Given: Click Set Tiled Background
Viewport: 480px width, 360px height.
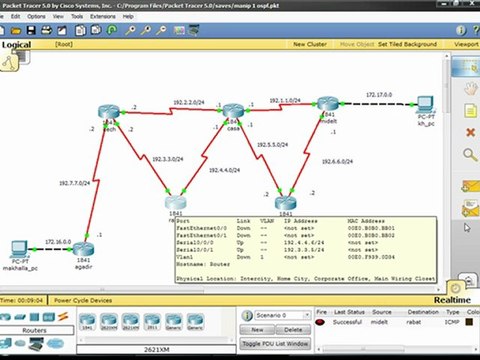Looking at the screenshot, I should coord(407,44).
